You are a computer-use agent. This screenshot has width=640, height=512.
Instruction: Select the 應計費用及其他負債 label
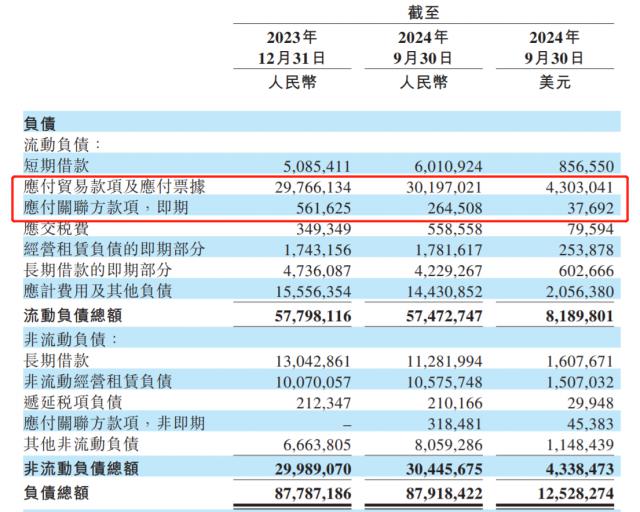(98, 291)
